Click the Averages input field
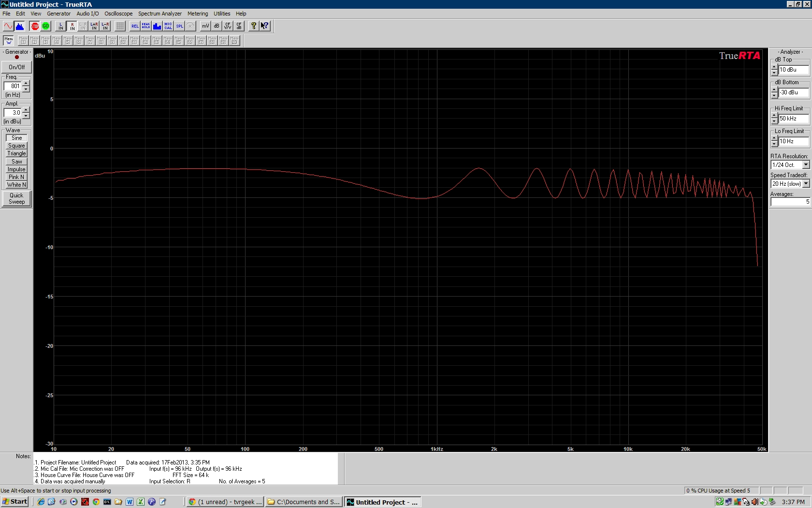Screen dimensions: 812x508 790,202
